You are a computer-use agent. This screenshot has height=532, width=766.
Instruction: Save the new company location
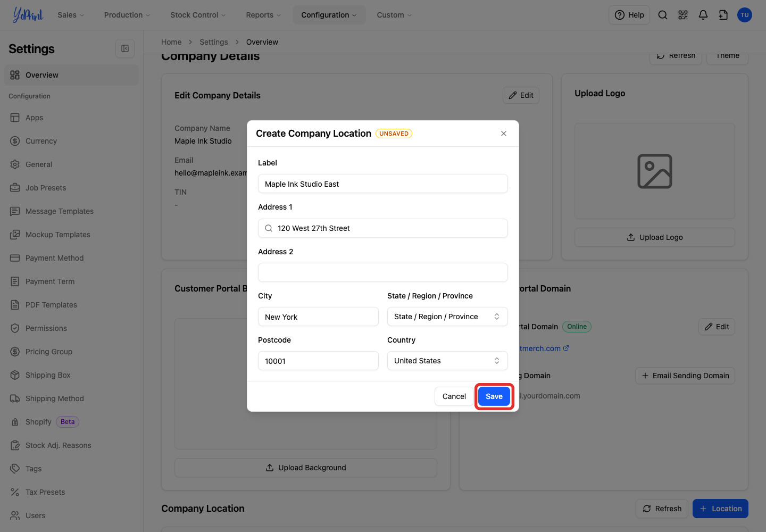tap(494, 396)
